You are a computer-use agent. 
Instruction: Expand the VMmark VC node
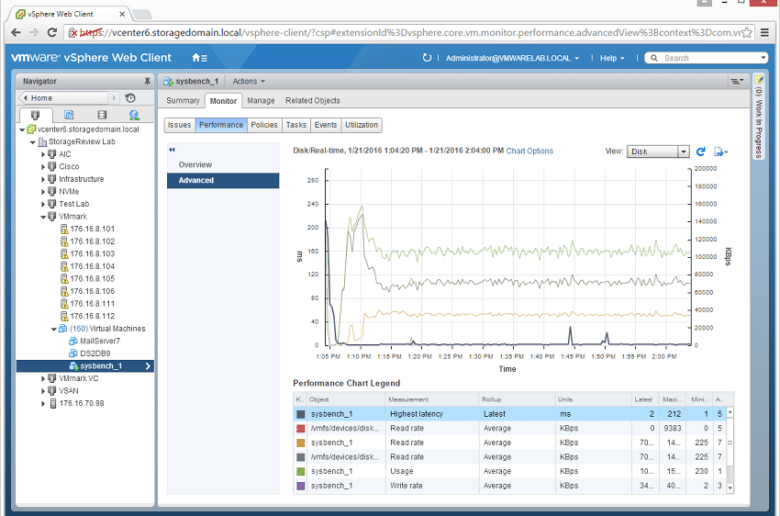tap(43, 379)
